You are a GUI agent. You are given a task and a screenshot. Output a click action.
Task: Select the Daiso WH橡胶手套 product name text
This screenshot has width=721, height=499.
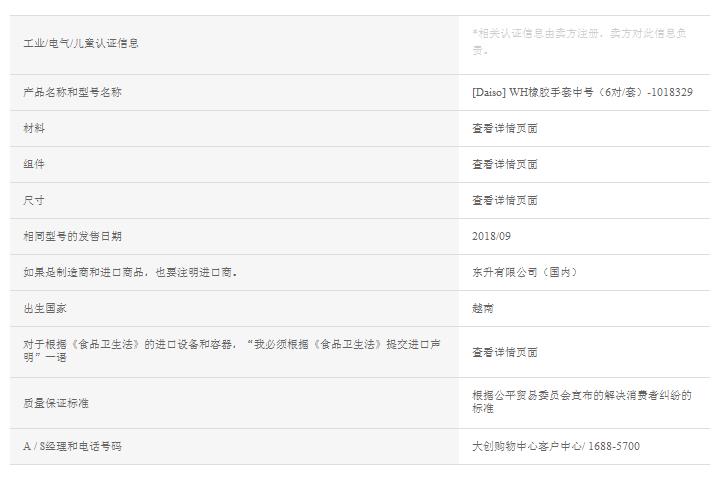coord(582,92)
